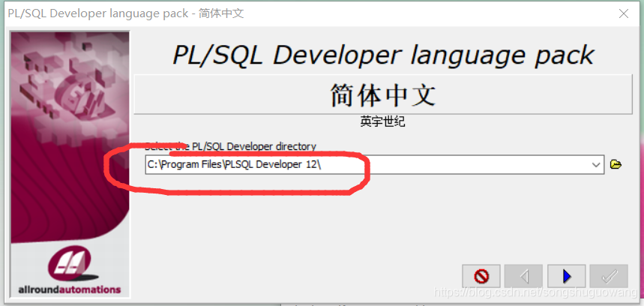Close the language pack installer window
Image resolution: width=644 pixels, height=306 pixels.
click(x=624, y=13)
